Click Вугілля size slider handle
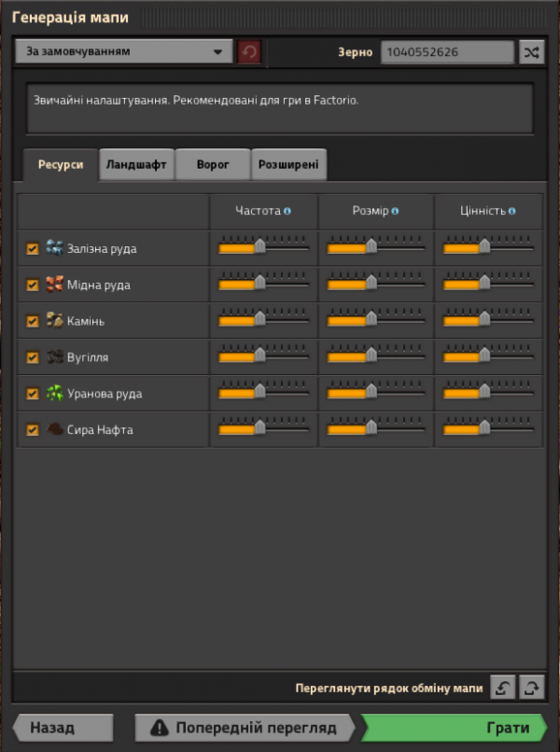Screen dimensions: 560x752 [371, 355]
